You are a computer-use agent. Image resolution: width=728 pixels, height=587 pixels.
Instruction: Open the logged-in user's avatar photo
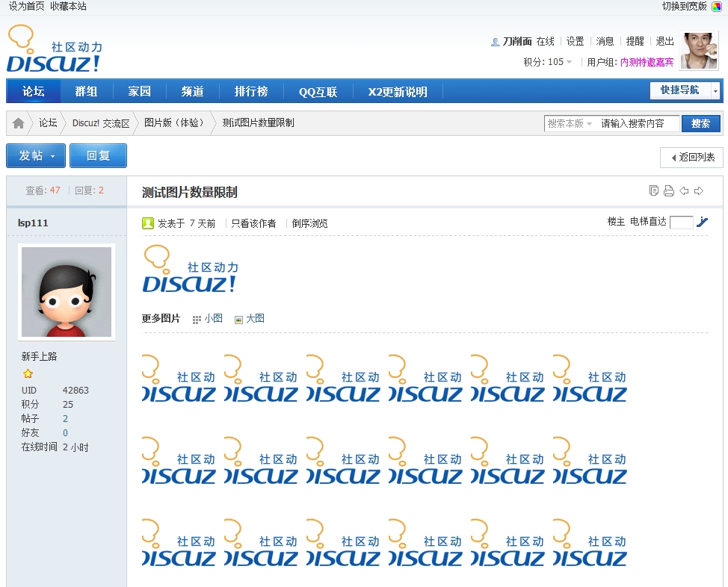pos(699,51)
